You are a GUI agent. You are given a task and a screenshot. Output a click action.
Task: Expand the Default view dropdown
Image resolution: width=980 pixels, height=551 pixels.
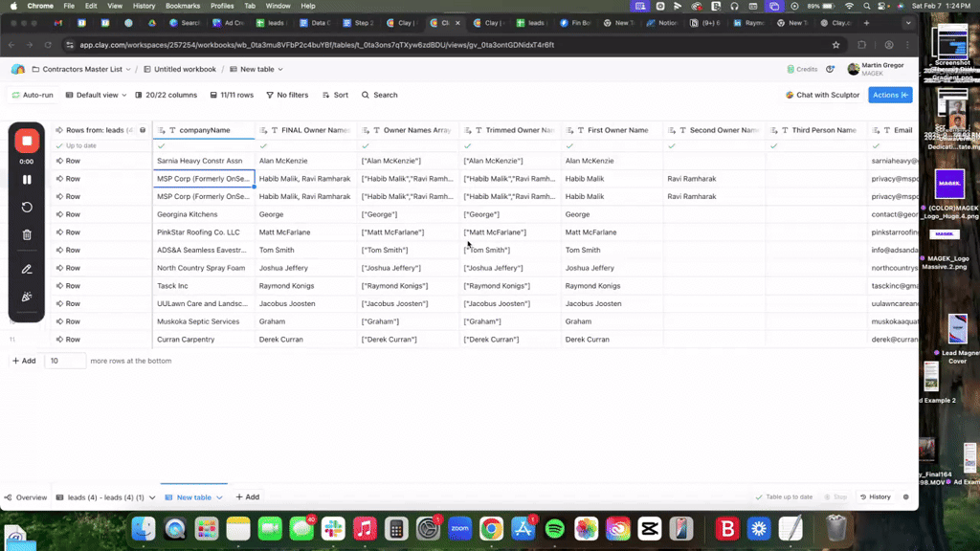pyautogui.click(x=96, y=95)
